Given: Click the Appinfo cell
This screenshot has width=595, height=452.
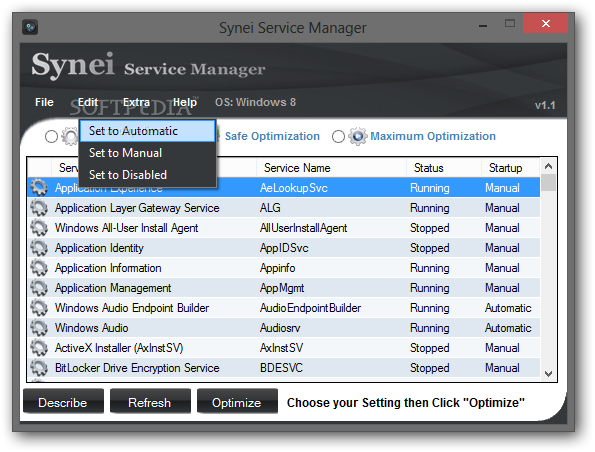Looking at the screenshot, I should (x=277, y=268).
